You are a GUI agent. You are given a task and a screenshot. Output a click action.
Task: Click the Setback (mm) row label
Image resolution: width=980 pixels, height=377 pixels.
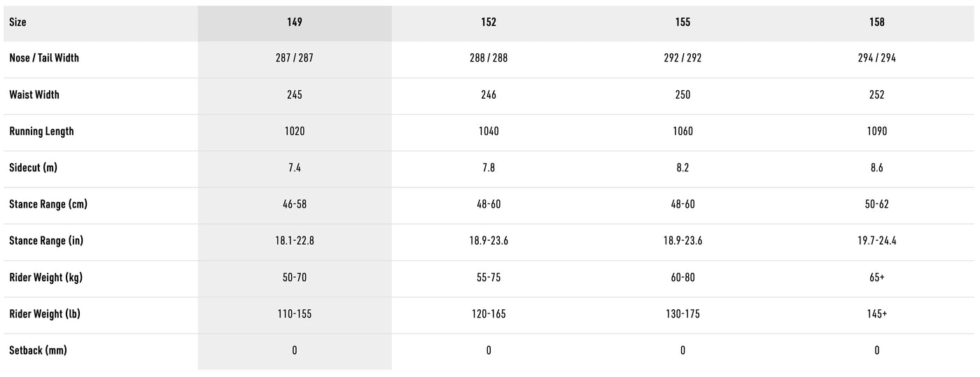click(x=38, y=350)
